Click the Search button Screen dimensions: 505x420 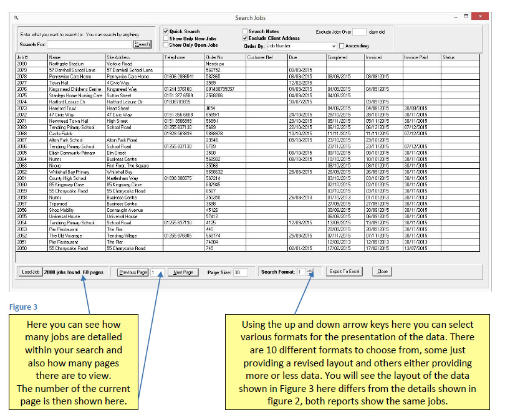pos(142,44)
